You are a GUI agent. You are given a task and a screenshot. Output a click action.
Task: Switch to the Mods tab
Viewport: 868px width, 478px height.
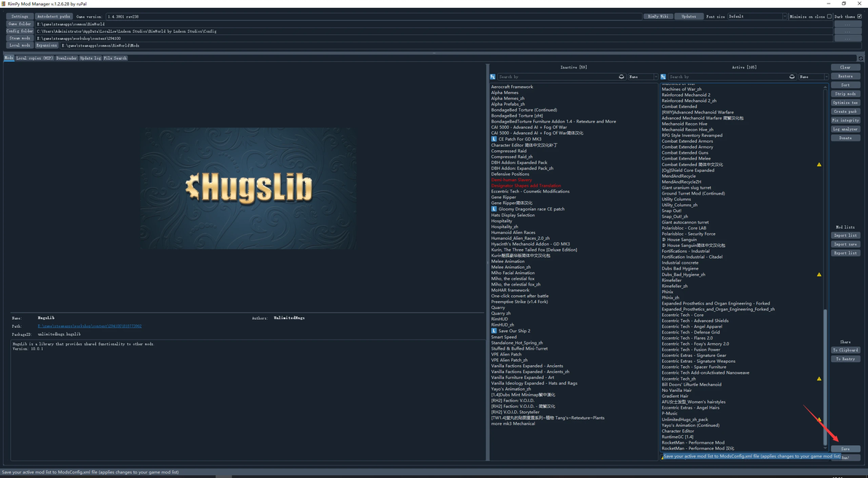9,58
